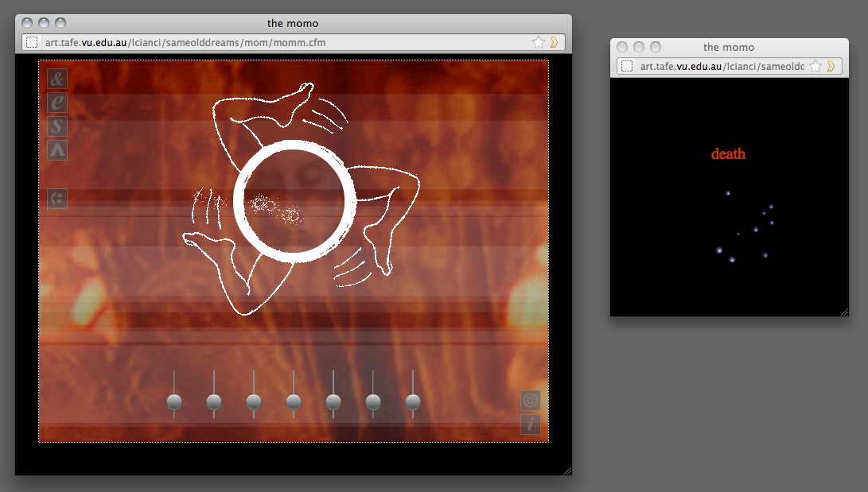Bookmark the page in the large momo window

coord(538,43)
